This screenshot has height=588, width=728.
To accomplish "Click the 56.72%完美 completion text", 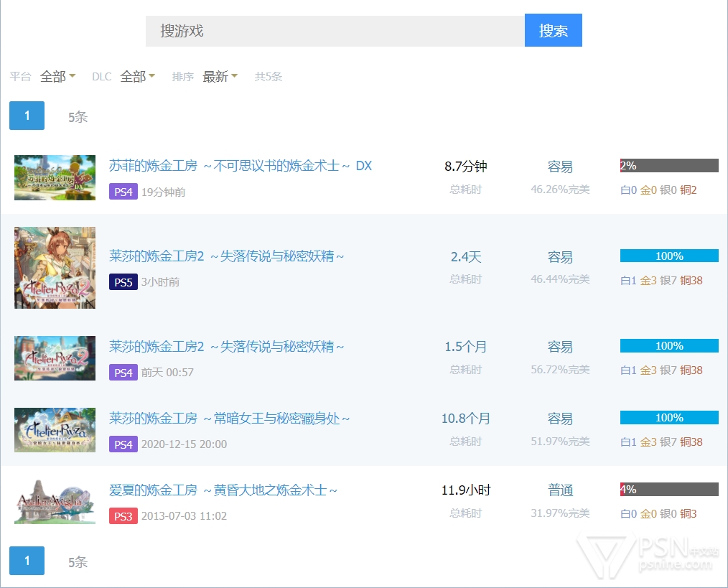I will (x=561, y=370).
